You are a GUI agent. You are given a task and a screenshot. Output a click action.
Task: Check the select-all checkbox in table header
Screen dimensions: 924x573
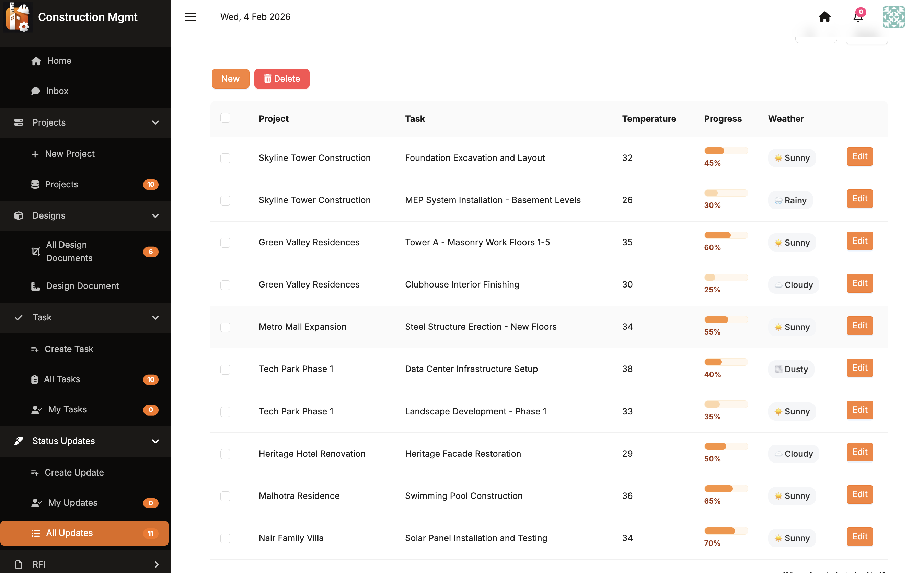pyautogui.click(x=225, y=118)
